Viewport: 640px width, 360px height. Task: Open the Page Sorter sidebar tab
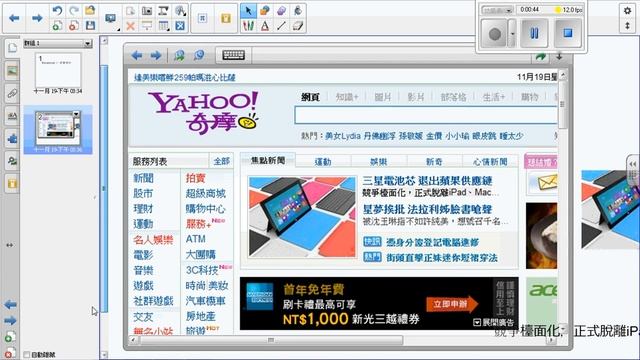click(x=12, y=48)
